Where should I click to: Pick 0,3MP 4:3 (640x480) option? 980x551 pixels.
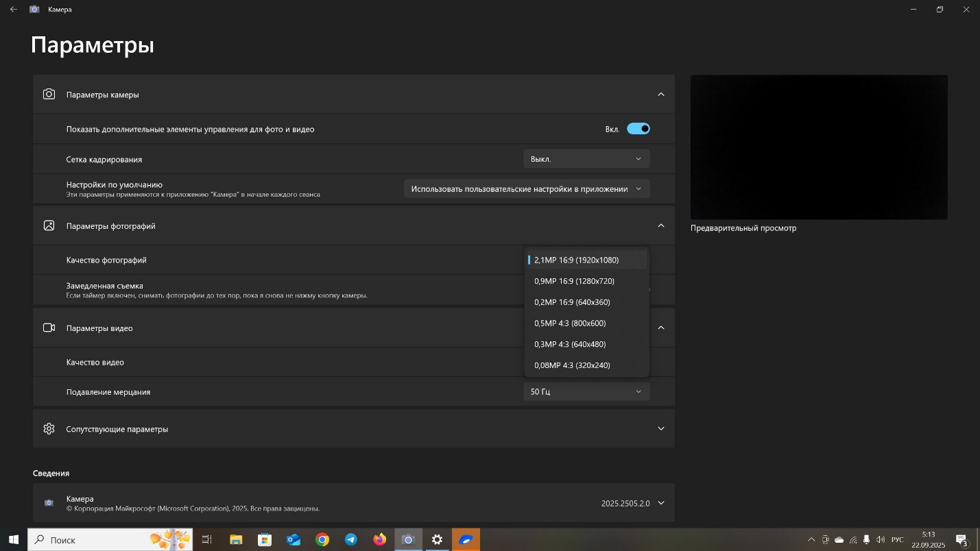click(x=586, y=344)
